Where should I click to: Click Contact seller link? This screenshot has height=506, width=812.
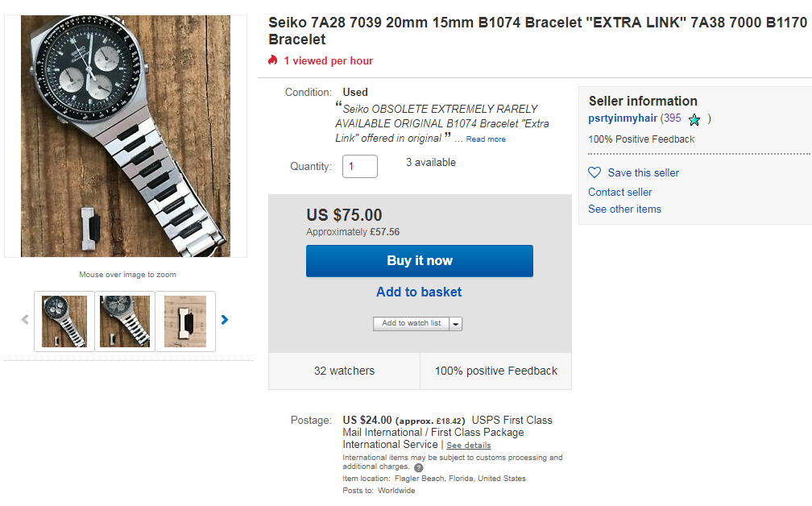tap(620, 192)
